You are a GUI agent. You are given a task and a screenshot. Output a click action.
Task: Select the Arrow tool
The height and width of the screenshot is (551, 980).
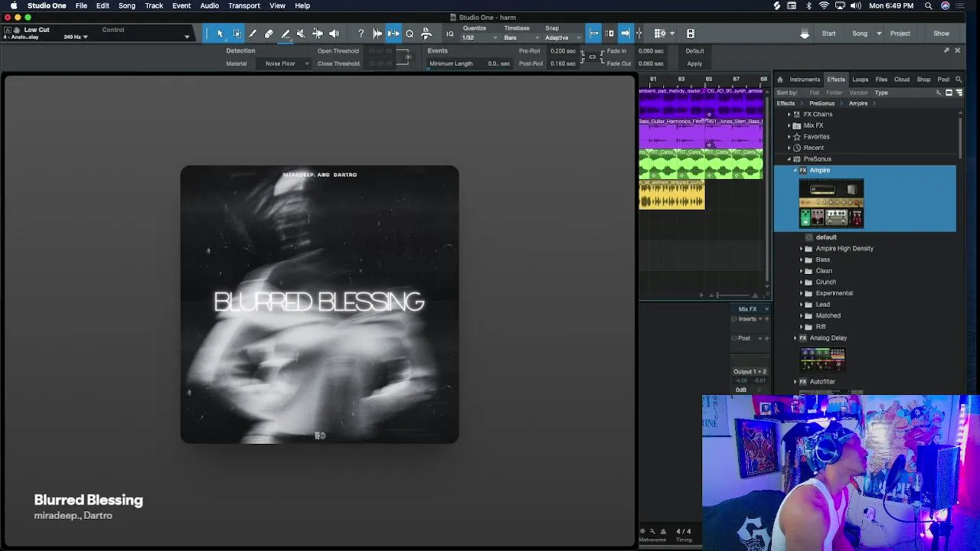220,34
